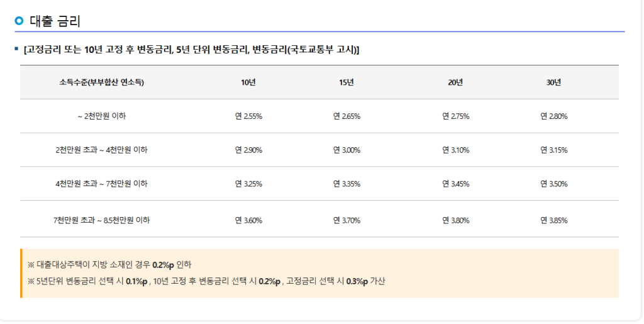This screenshot has width=644, height=324.
Task: Click the 연 2.55% rate cell
Action: click(x=248, y=116)
